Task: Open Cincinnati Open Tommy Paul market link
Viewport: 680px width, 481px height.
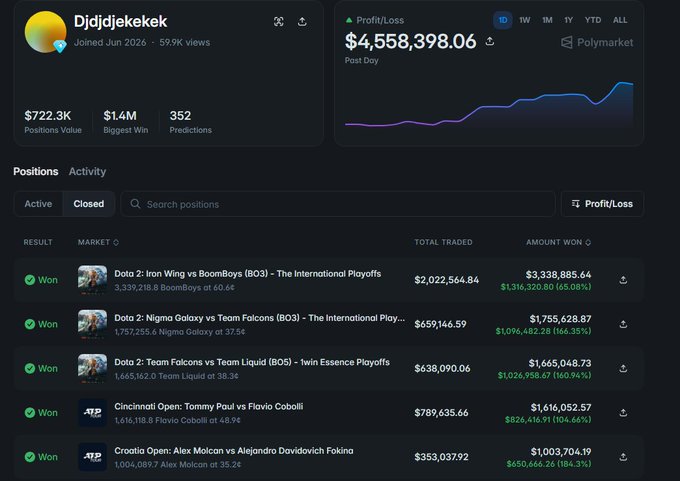Action: coord(209,406)
